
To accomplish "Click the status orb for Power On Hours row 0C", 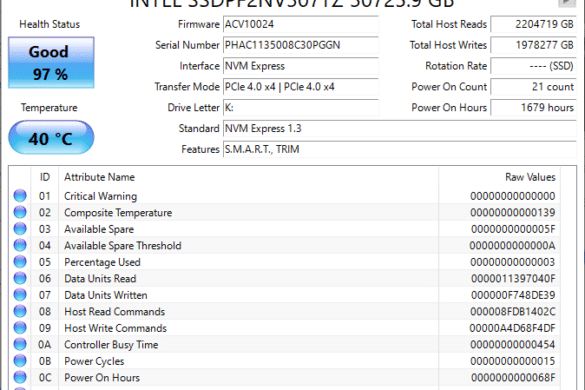I will (x=20, y=377).
